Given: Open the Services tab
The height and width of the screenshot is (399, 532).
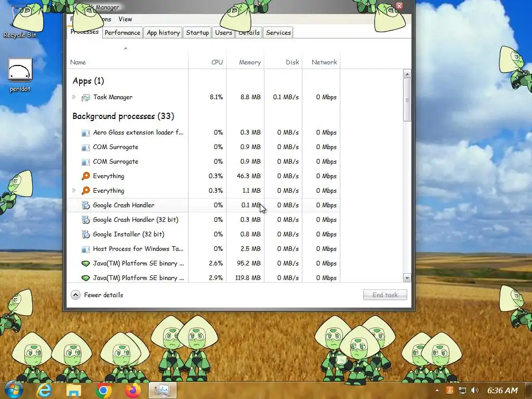Looking at the screenshot, I should click(x=278, y=33).
